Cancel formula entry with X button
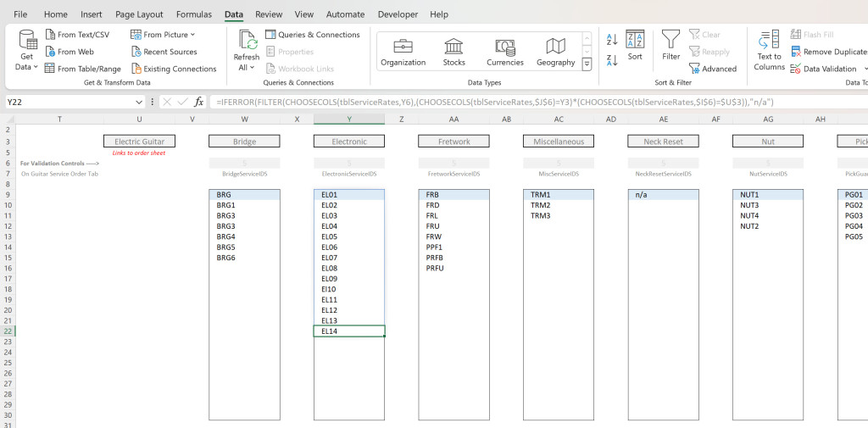This screenshot has width=868, height=428. tap(167, 103)
